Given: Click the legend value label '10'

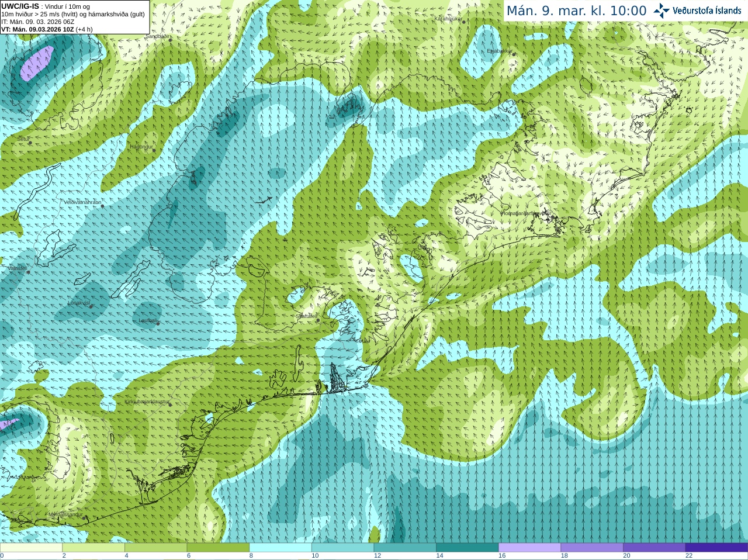Looking at the screenshot, I should (x=315, y=556).
